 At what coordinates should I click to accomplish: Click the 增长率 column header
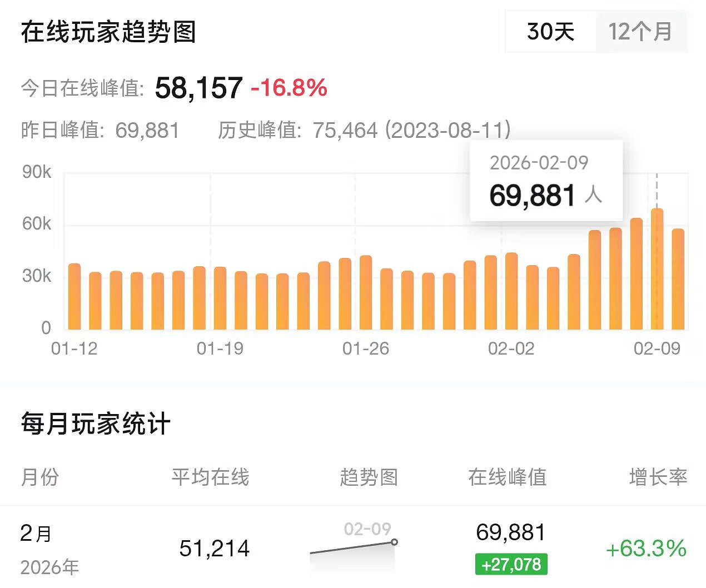658,477
